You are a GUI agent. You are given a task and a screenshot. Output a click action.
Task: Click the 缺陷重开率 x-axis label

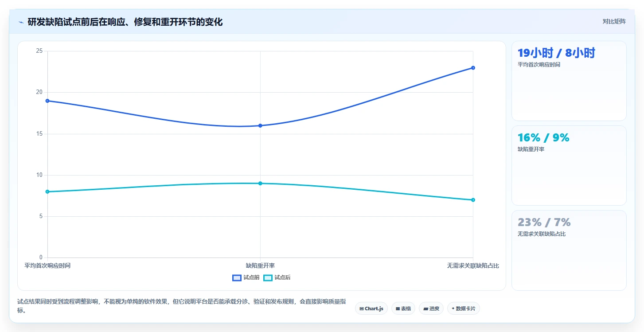(260, 266)
